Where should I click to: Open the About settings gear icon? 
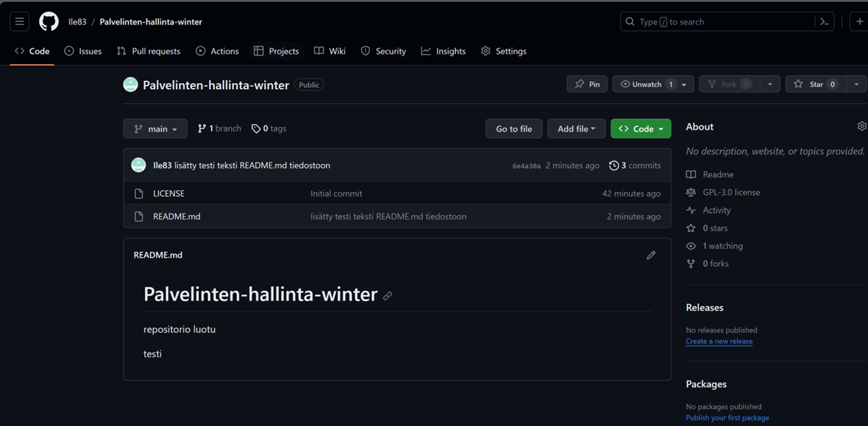(x=862, y=126)
